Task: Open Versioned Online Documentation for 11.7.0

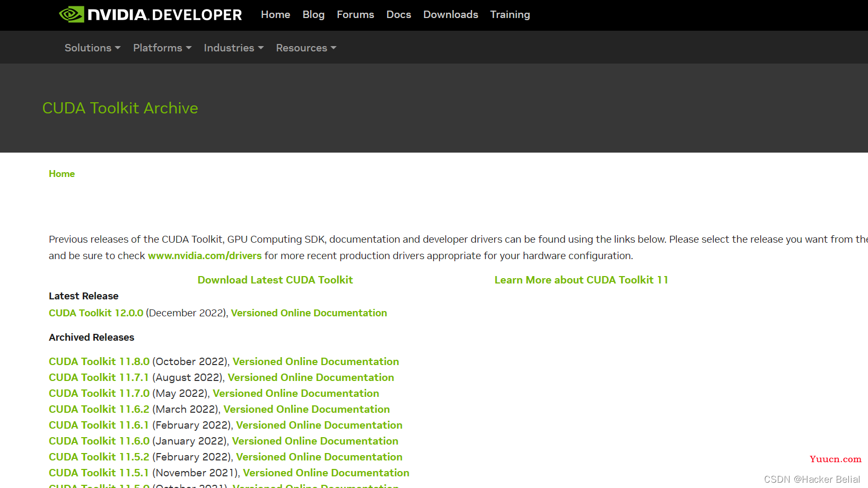Action: [x=296, y=393]
